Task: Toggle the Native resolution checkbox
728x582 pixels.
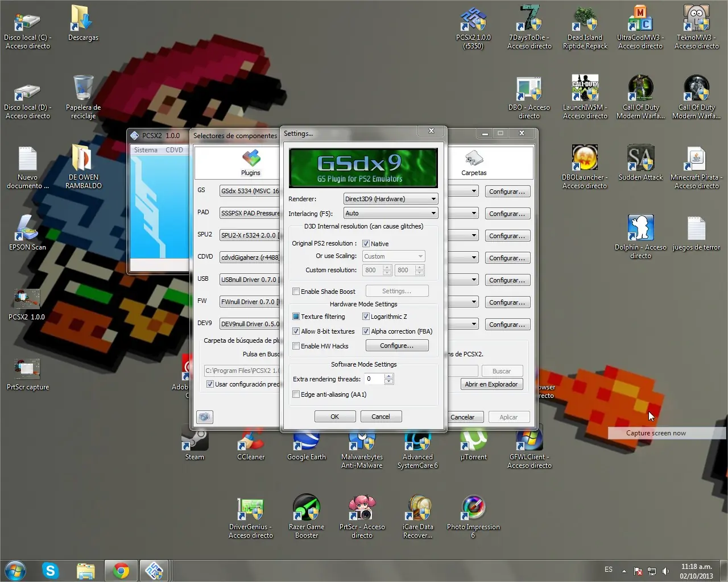Action: [366, 243]
